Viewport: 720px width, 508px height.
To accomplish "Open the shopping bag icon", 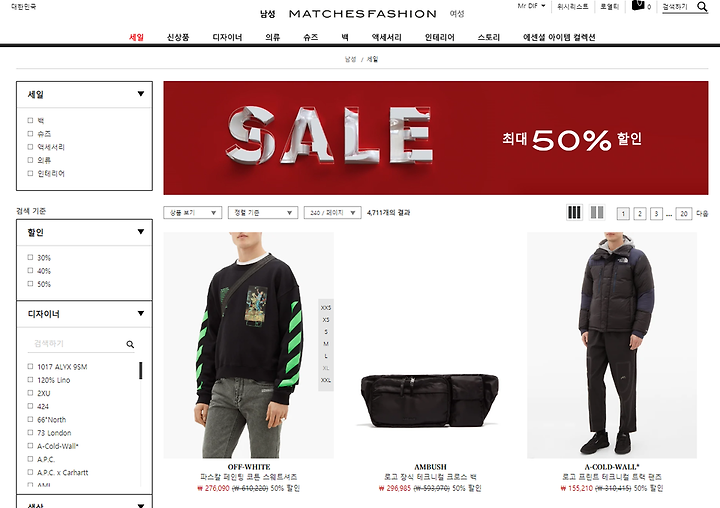I will 637,6.
